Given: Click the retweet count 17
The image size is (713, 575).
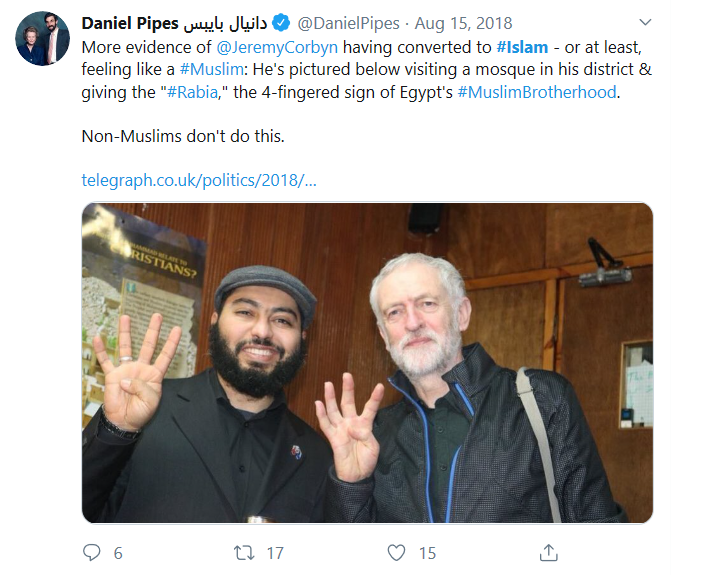Looking at the screenshot, I should coord(275,553).
